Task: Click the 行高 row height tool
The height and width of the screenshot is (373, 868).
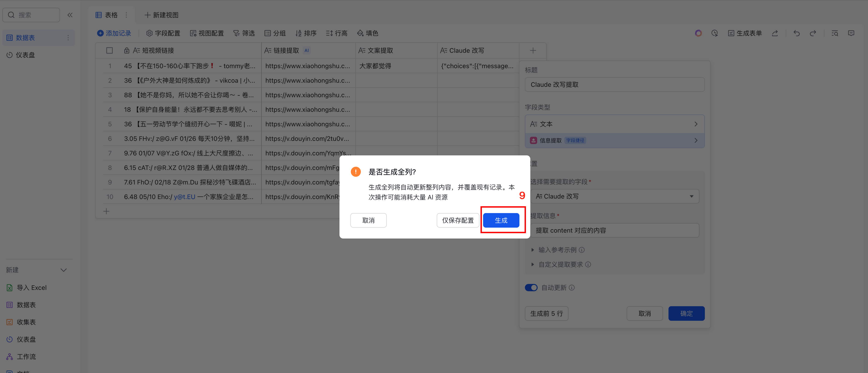Action: pyautogui.click(x=337, y=33)
